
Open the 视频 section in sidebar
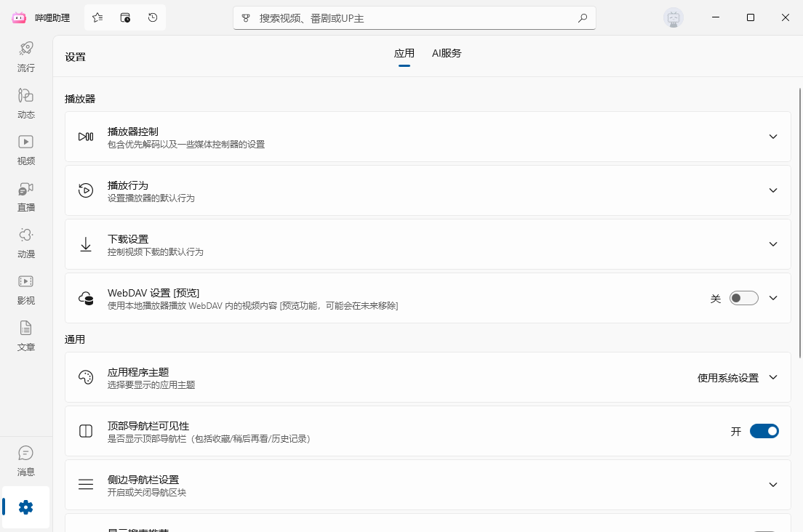(x=26, y=150)
